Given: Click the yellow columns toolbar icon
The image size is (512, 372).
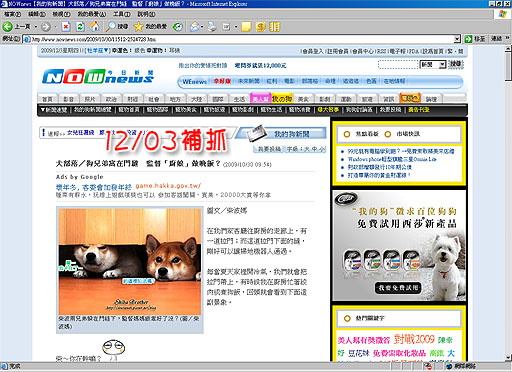Looking at the screenshot, I should coord(274,27).
